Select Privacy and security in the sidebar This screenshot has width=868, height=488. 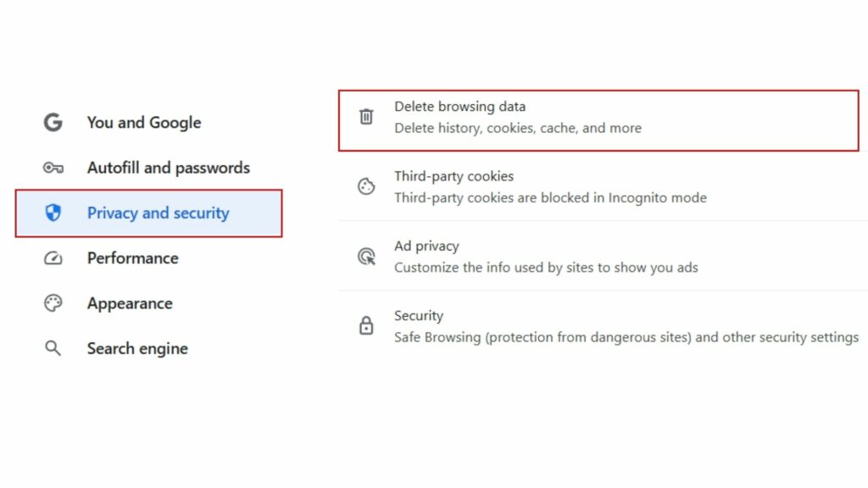(158, 213)
